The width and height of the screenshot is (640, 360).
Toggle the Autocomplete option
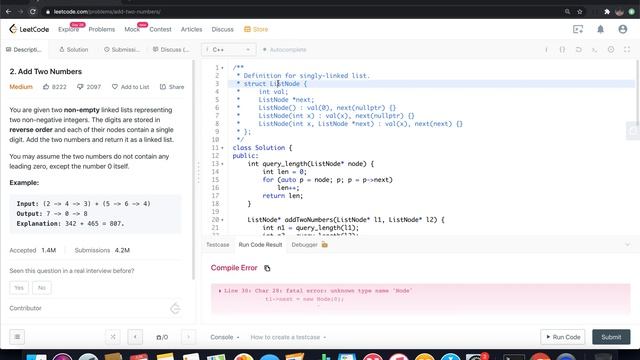[x=284, y=49]
